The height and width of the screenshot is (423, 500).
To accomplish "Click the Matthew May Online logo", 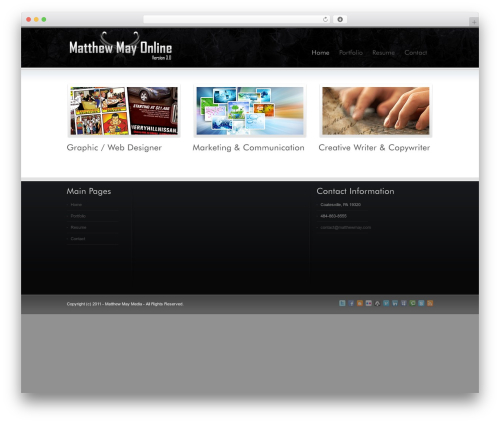I will (120, 46).
